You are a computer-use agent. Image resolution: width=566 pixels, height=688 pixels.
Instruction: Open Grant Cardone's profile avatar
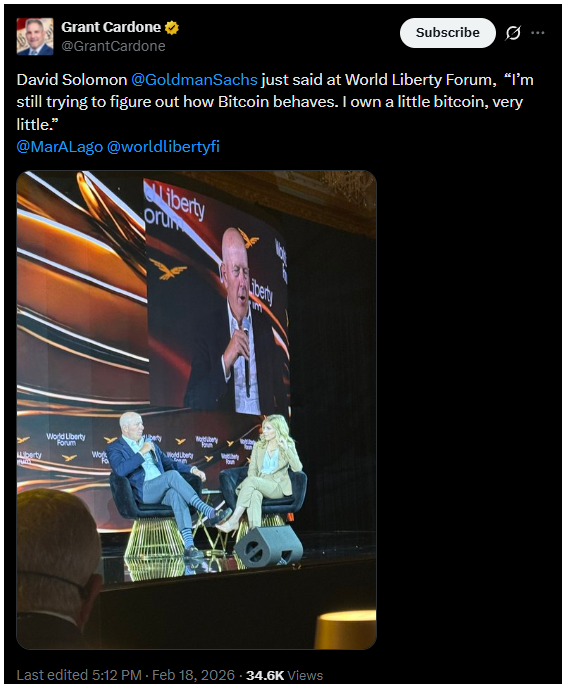click(35, 36)
